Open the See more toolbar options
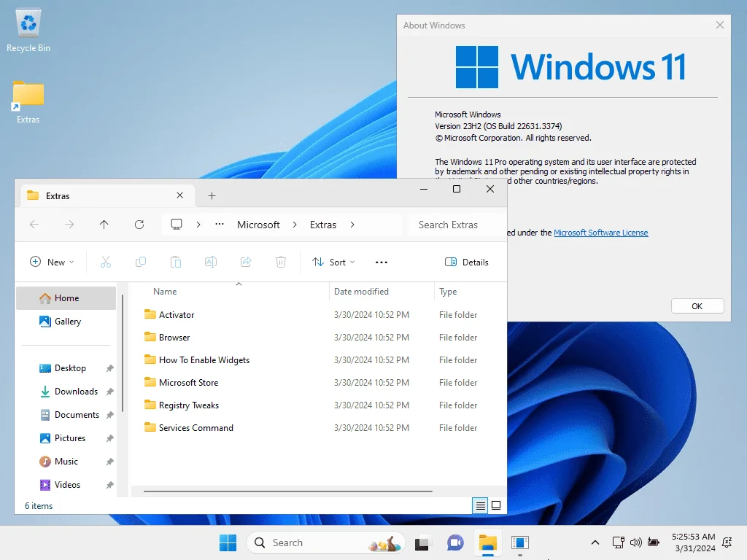 point(381,262)
